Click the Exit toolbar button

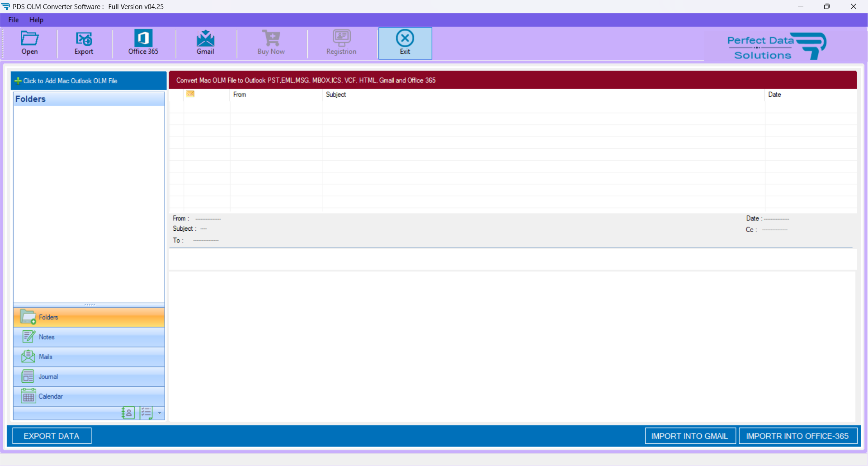click(405, 43)
